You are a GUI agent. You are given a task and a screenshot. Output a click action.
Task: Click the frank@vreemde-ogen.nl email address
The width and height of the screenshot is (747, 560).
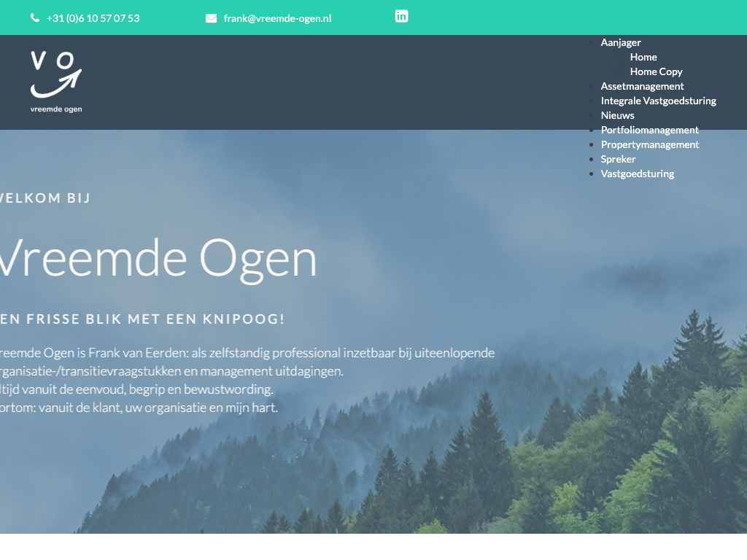(277, 18)
